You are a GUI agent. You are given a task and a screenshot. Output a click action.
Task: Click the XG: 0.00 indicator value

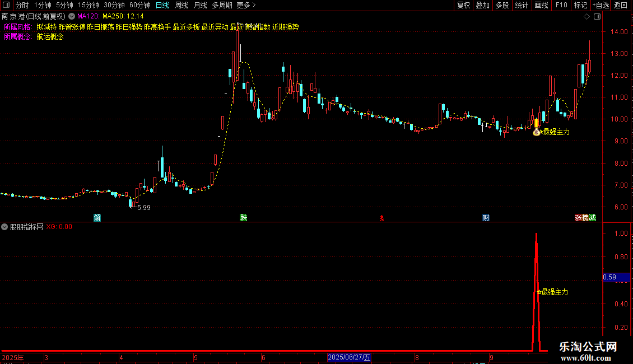pyautogui.click(x=59, y=227)
